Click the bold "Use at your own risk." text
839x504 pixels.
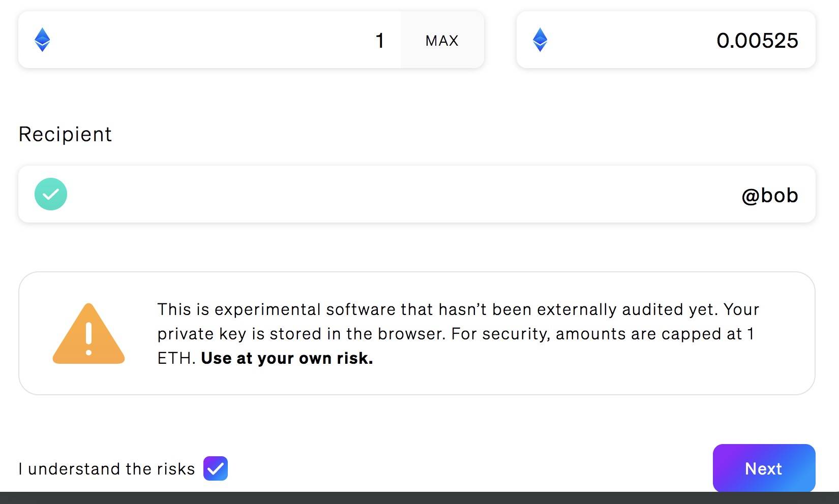pos(287,358)
